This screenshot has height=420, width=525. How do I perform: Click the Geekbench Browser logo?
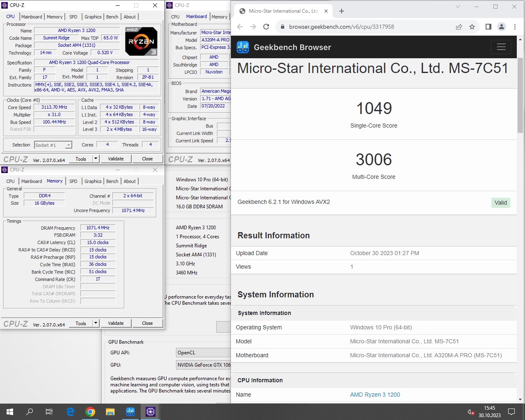pyautogui.click(x=243, y=47)
